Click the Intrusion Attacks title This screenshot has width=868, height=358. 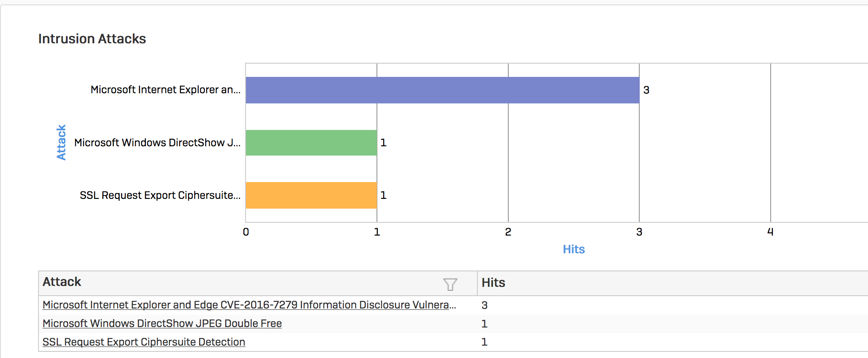click(x=92, y=39)
